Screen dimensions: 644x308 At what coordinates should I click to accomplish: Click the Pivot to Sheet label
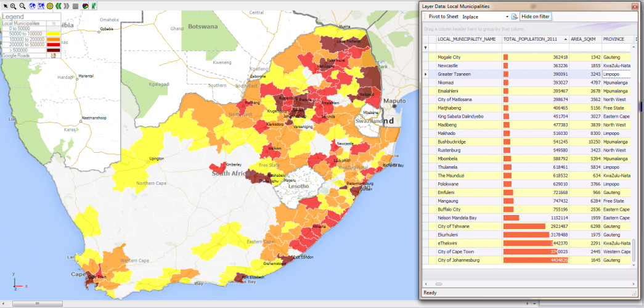pos(443,17)
